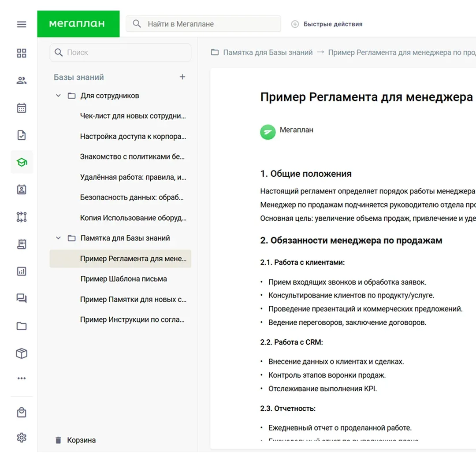
Task: Open the dashboard grid icon in sidebar
Action: point(22,53)
